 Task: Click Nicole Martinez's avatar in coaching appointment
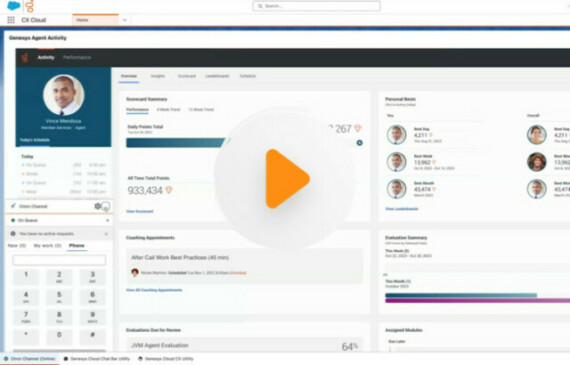pyautogui.click(x=135, y=272)
